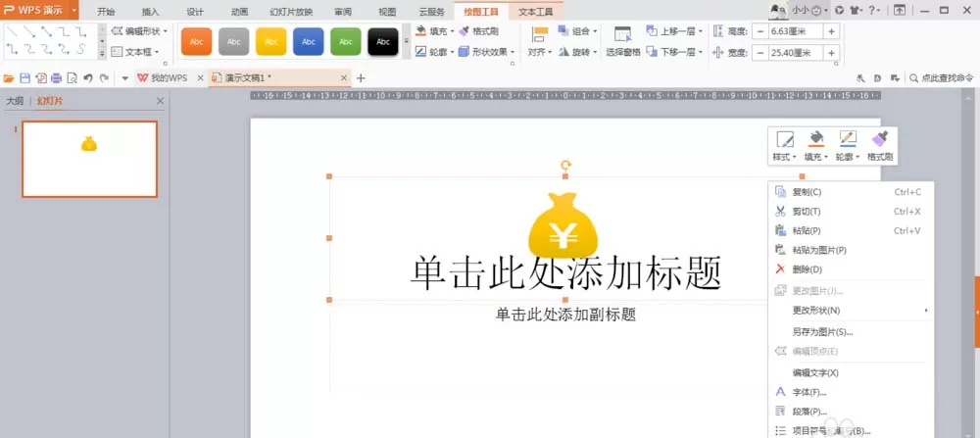980x438 pixels.
Task: Click Bring Forward (上移一层)
Action: (674, 31)
